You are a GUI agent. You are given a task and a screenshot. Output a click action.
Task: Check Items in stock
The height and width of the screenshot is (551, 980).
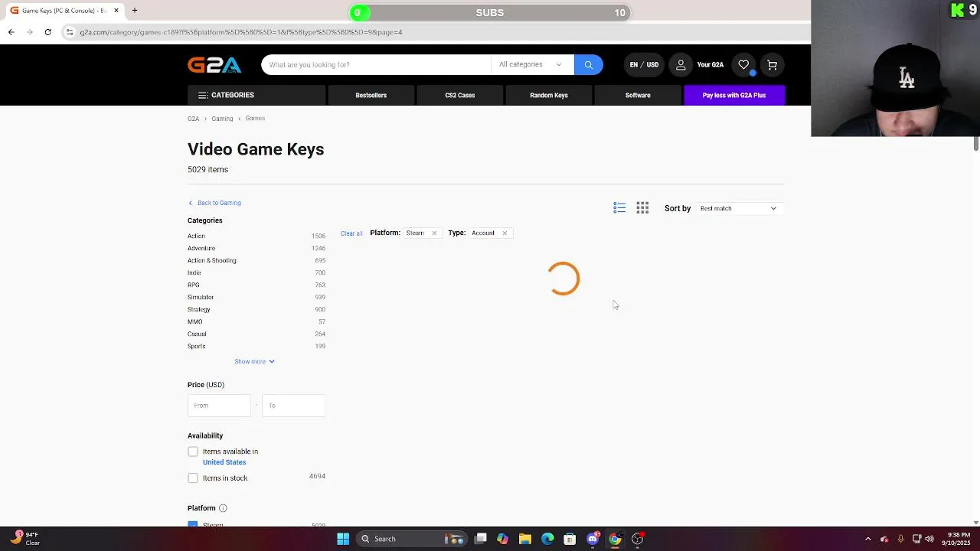[193, 478]
